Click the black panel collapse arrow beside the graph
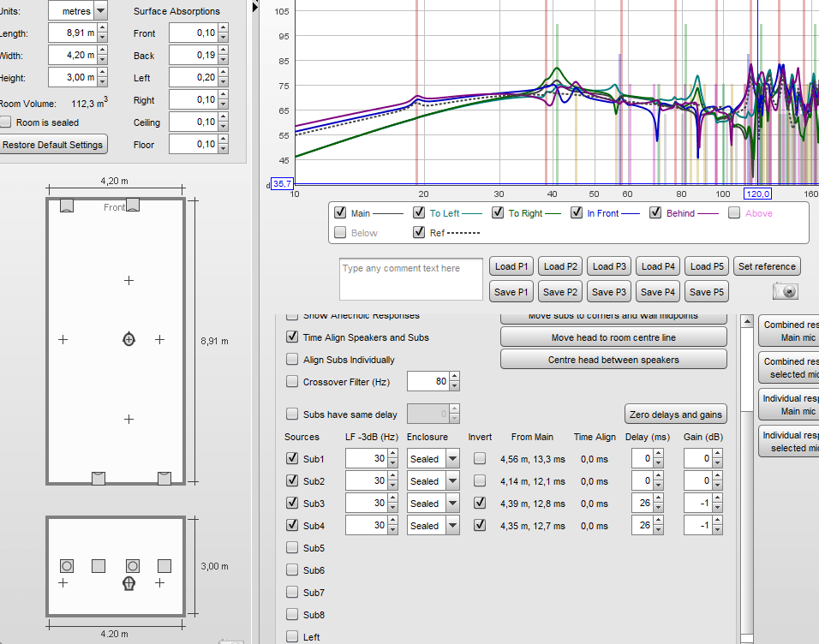819x644 pixels. 255,7
